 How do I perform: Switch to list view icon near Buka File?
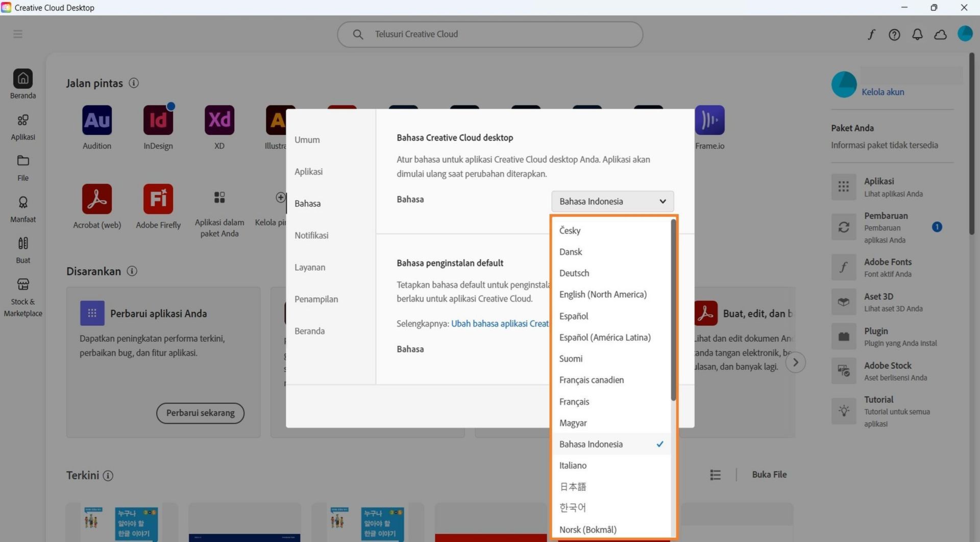pos(715,475)
